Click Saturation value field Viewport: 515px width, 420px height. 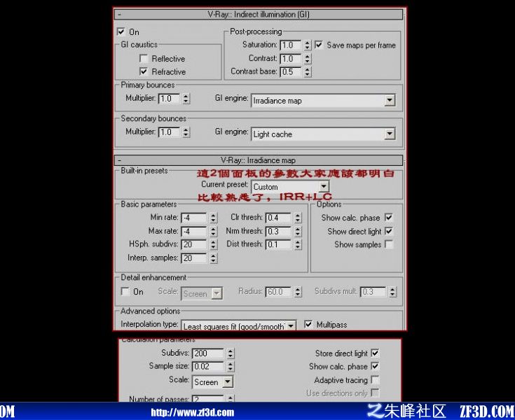click(291, 45)
